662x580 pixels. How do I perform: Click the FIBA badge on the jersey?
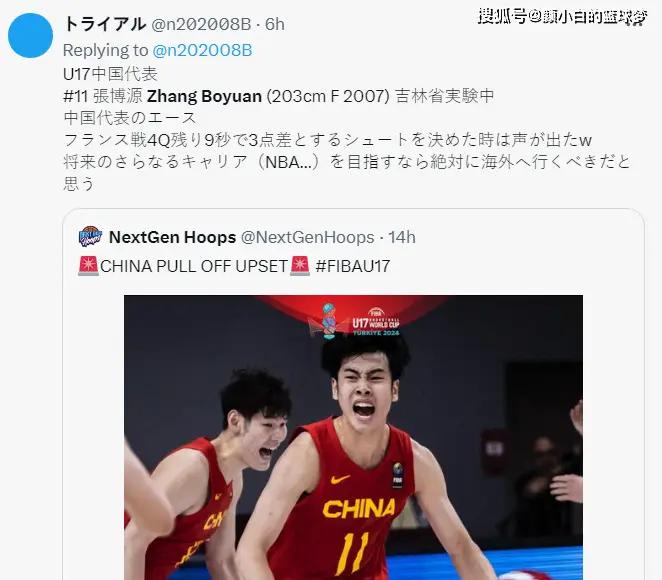(x=397, y=474)
